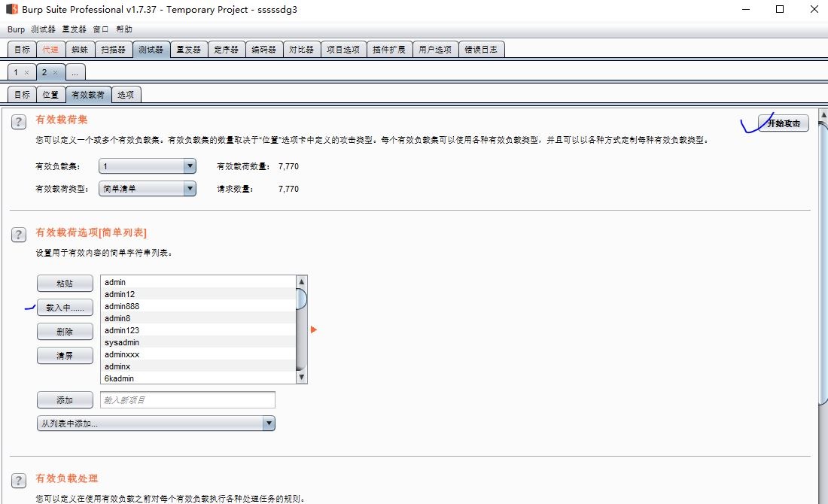
Task: Select list item adminx
Action: coord(198,366)
